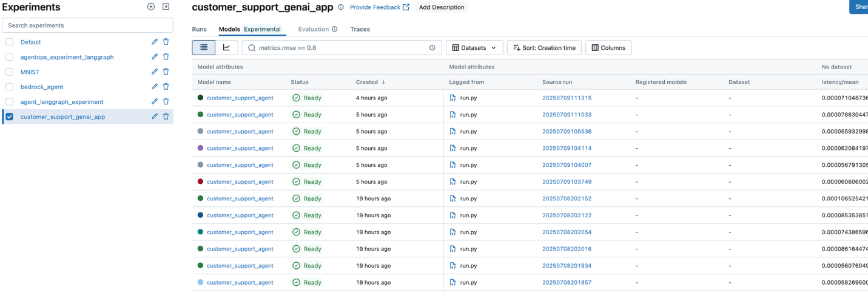The image size is (868, 298).
Task: Open the Datasets dropdown
Action: pos(474,48)
